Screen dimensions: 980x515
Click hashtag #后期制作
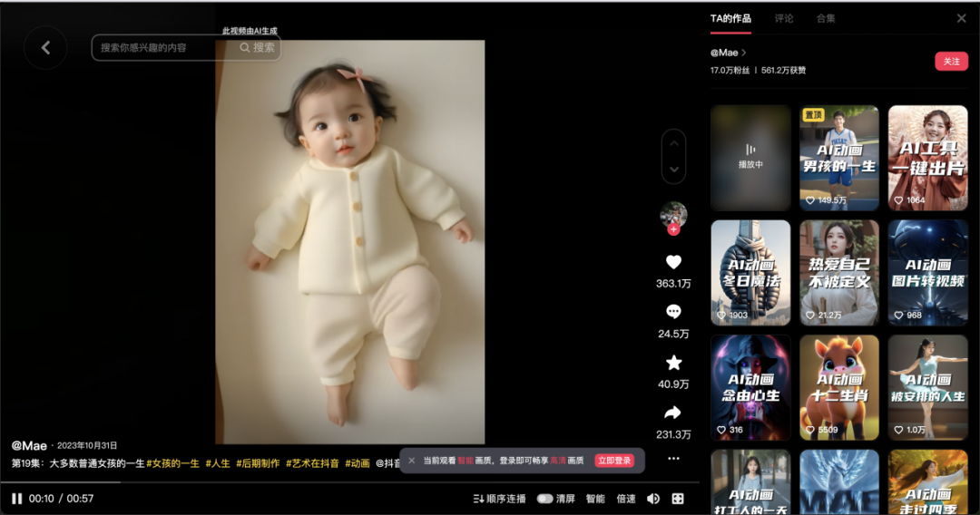[258, 463]
